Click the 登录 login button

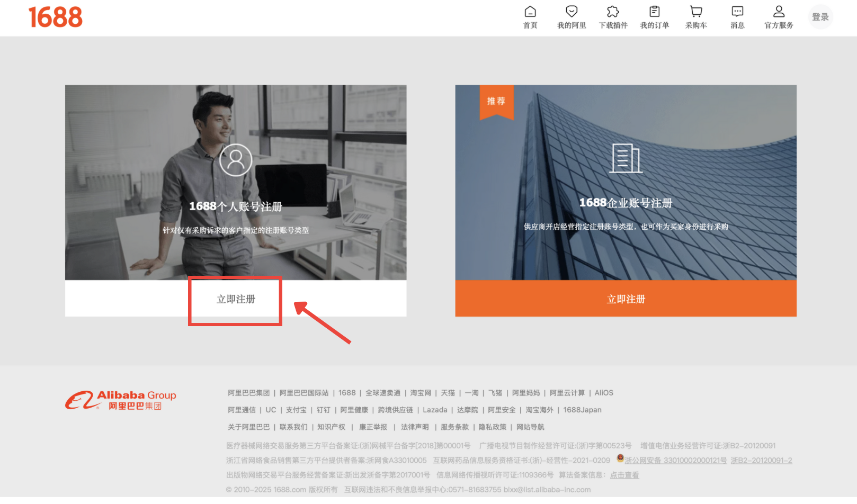point(820,17)
